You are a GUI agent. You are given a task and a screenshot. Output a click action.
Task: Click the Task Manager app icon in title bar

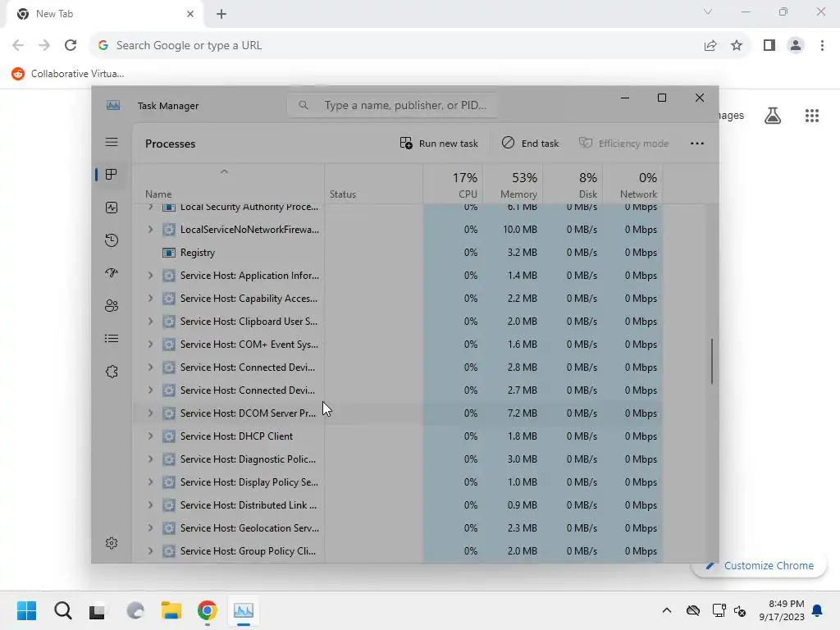point(113,105)
